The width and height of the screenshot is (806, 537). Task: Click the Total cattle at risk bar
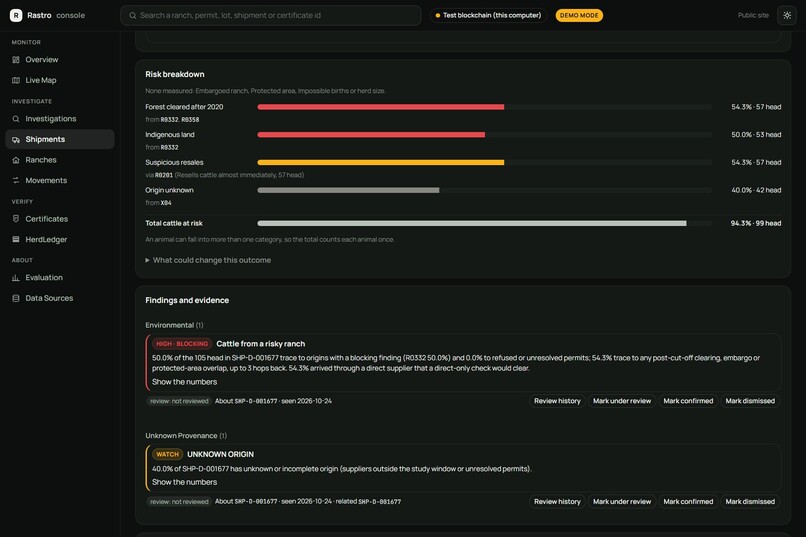tap(472, 223)
